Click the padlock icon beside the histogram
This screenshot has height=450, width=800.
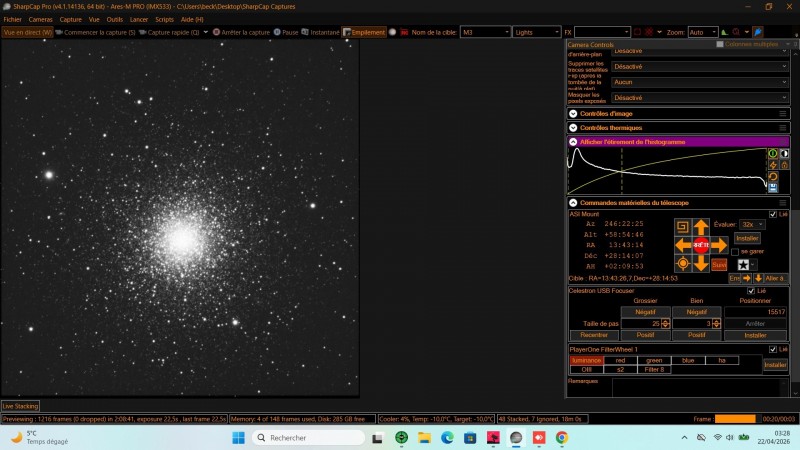(785, 165)
